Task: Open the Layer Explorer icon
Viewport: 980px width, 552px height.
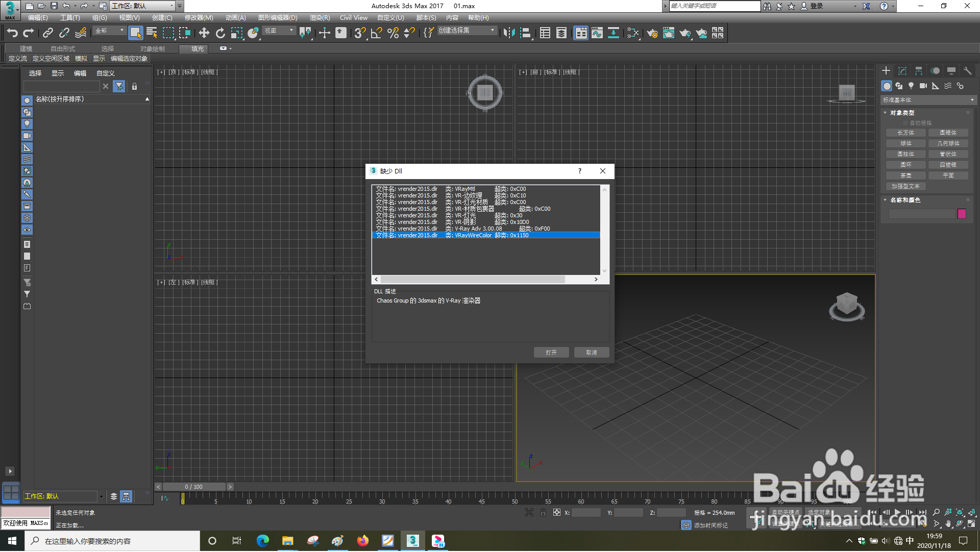Action: click(x=561, y=33)
